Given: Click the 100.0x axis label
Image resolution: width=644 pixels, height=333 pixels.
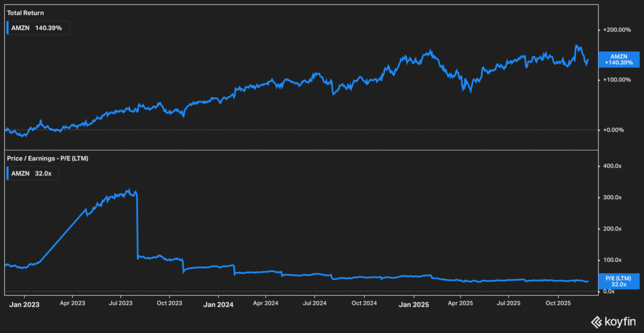Looking at the screenshot, I should 613,260.
